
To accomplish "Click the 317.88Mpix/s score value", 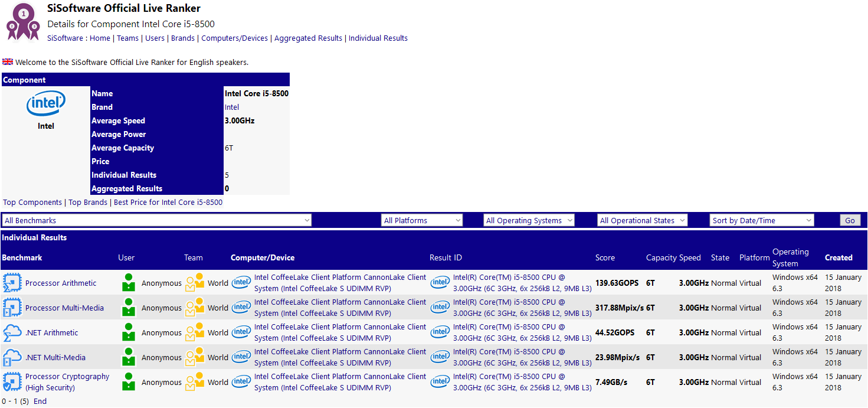I will (x=620, y=308).
